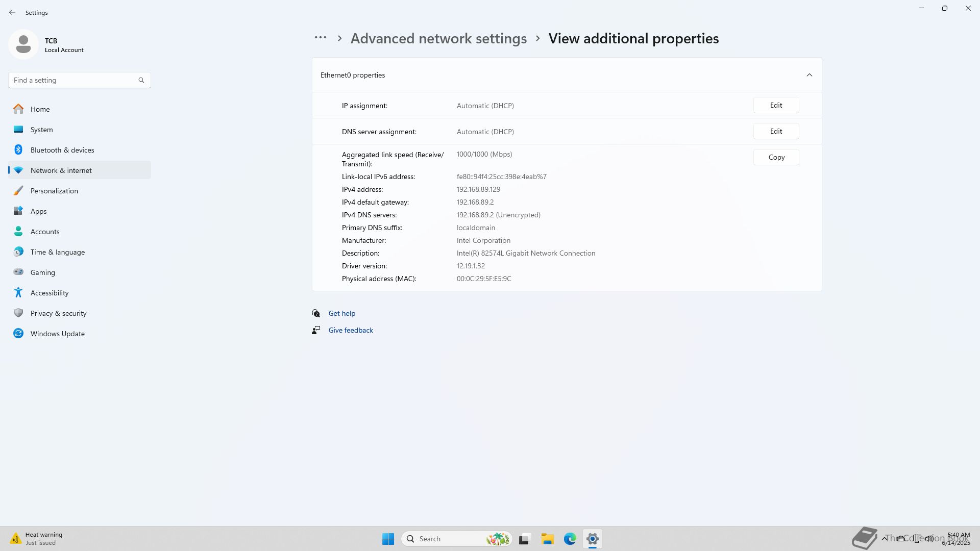Click the Time & language globe icon
This screenshot has height=551, width=980.
click(18, 252)
